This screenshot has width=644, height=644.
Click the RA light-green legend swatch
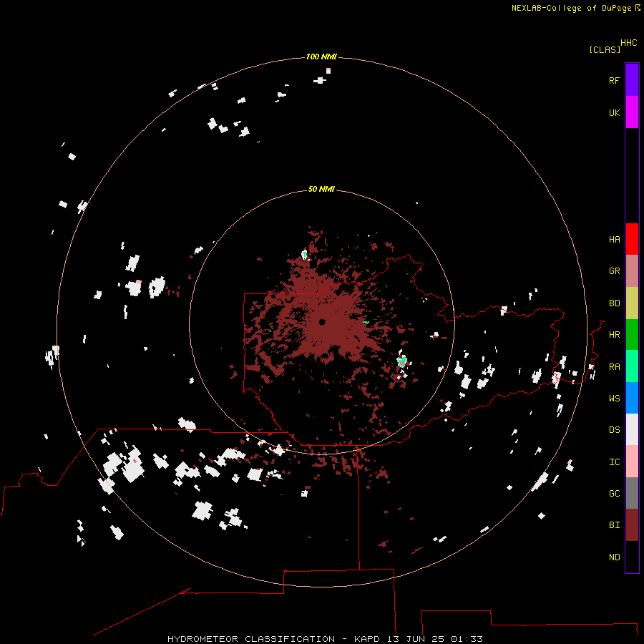(x=632, y=366)
